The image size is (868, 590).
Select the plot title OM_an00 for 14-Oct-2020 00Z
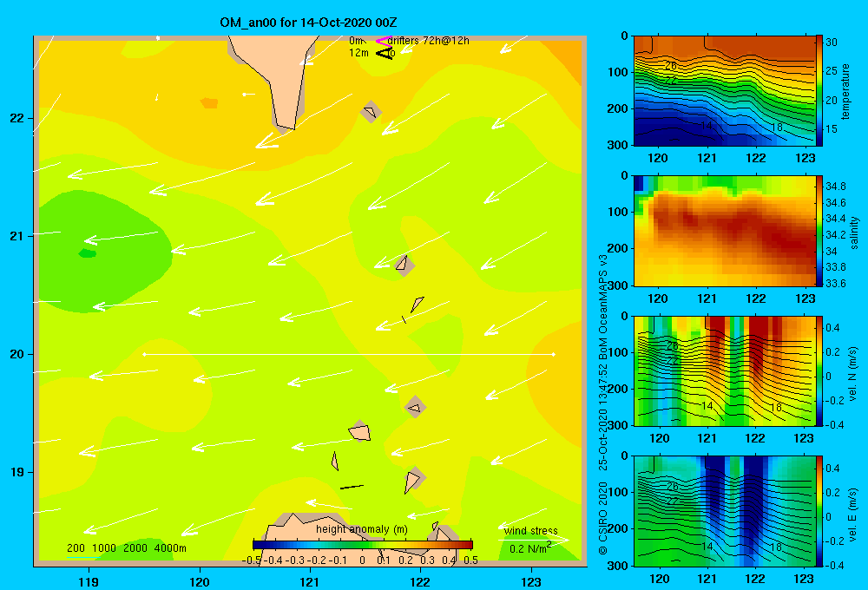tap(308, 23)
